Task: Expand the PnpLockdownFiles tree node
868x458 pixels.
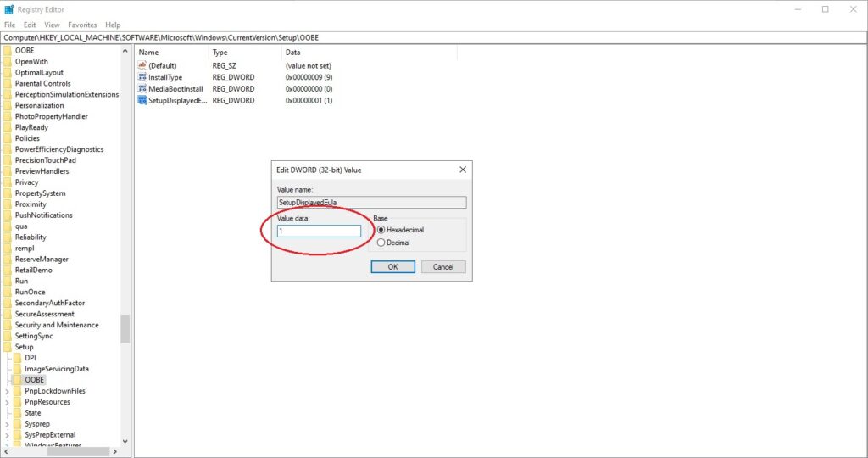Action: 7,391
